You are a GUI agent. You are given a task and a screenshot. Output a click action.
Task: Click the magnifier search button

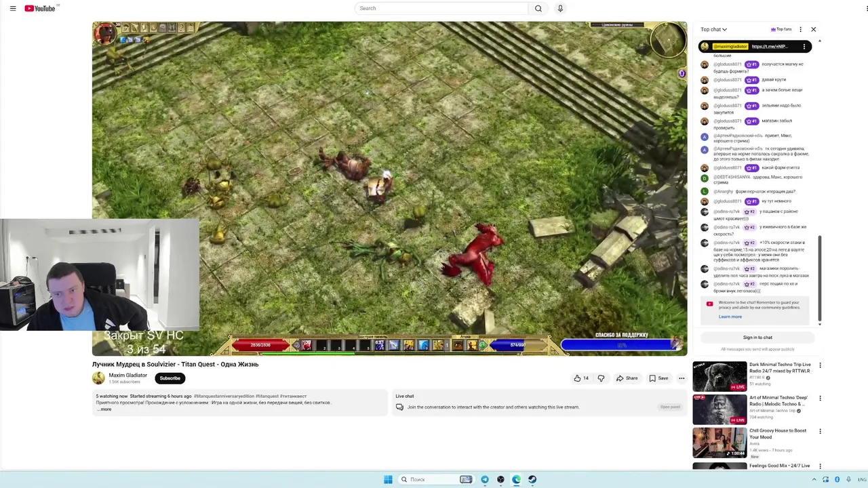click(x=538, y=8)
